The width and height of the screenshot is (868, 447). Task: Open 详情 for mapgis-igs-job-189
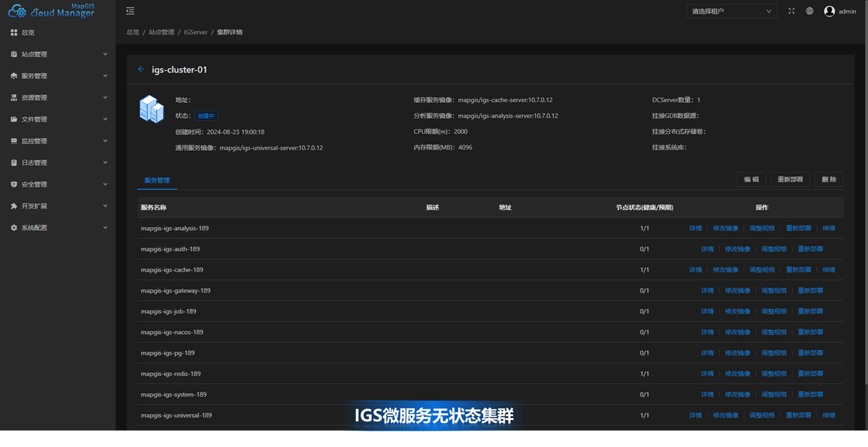coord(707,312)
